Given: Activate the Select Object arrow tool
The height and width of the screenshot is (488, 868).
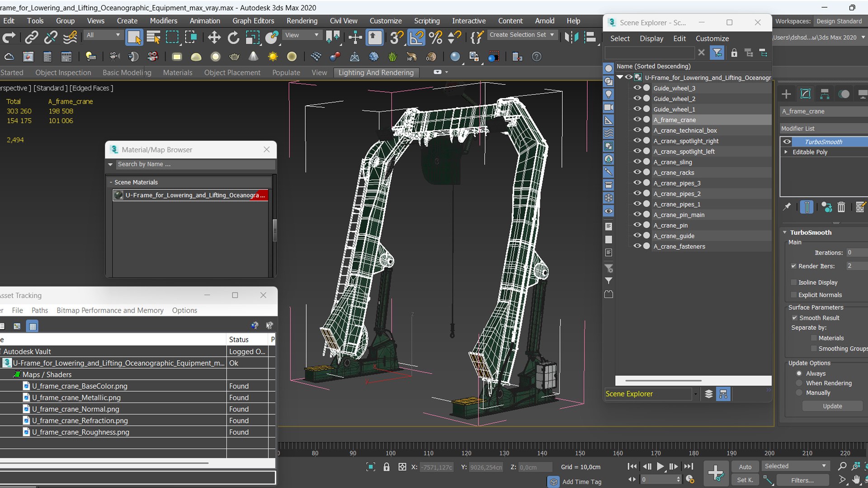Looking at the screenshot, I should coord(134,38).
